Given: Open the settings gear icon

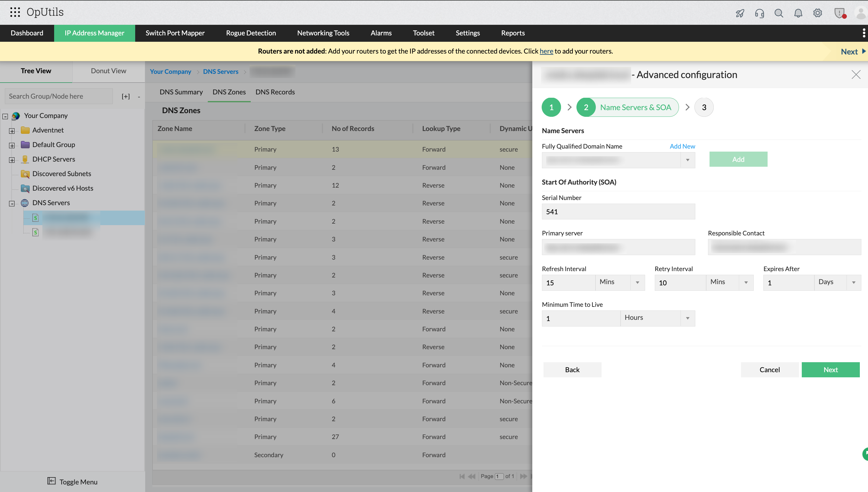Looking at the screenshot, I should [817, 13].
